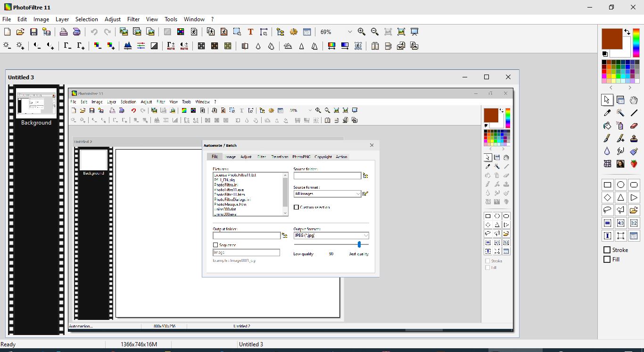Viewport: 644px width, 352px height.
Task: Open the '?' help menu
Action: click(212, 19)
